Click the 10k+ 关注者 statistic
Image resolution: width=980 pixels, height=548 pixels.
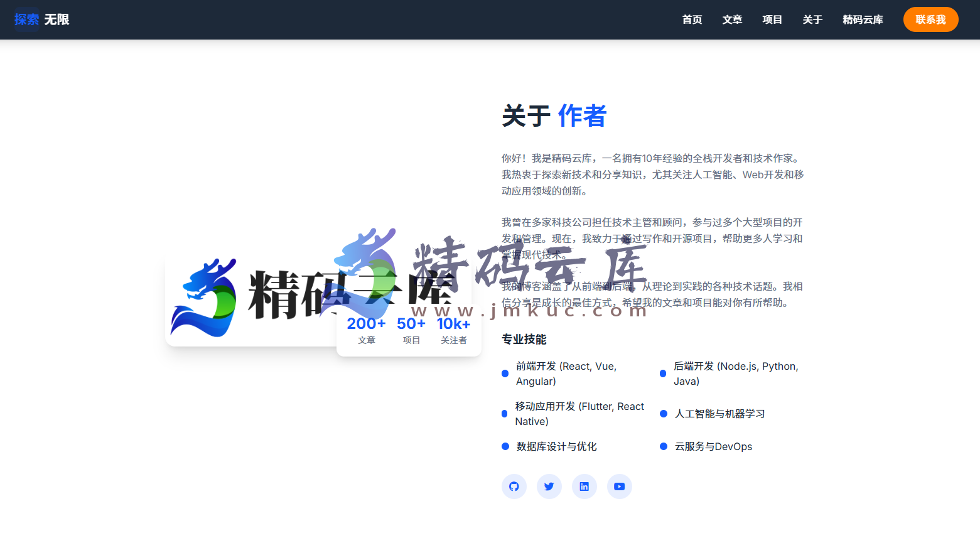(454, 331)
